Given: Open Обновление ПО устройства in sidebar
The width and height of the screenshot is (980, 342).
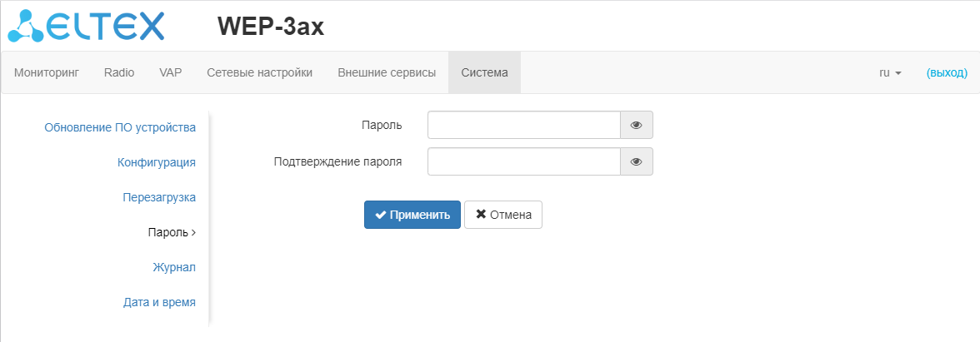Looking at the screenshot, I should (x=120, y=127).
